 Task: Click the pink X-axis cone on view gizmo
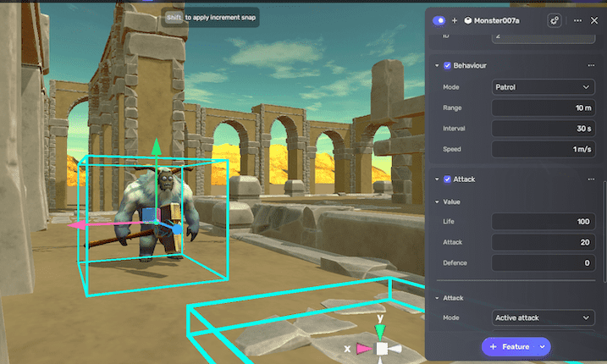pyautogui.click(x=363, y=348)
